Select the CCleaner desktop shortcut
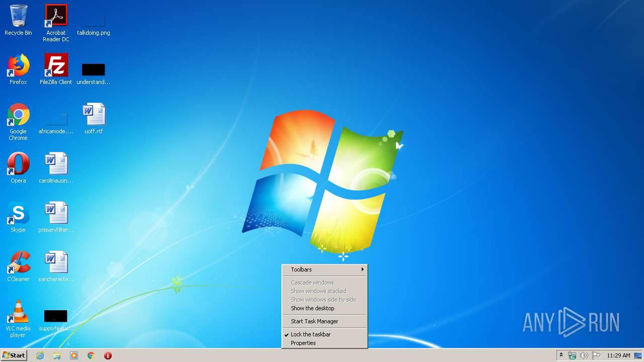The width and height of the screenshot is (644, 362). (x=18, y=266)
